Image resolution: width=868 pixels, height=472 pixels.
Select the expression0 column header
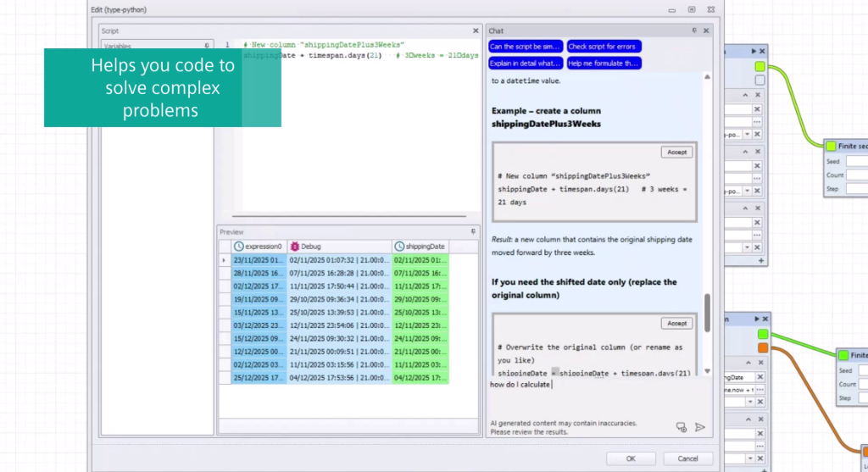(x=259, y=247)
